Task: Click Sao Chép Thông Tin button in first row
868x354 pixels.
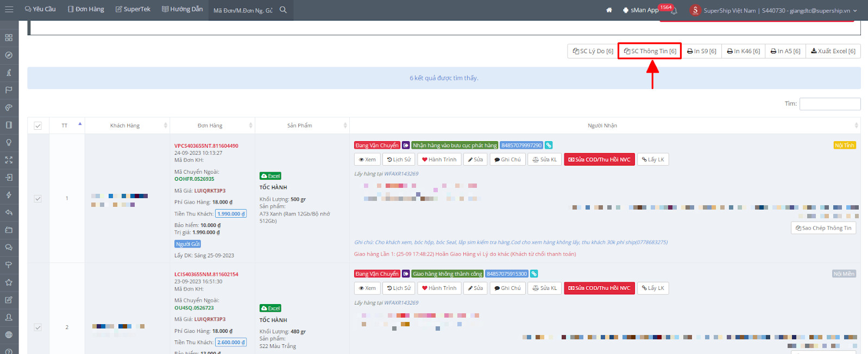Action: point(823,228)
